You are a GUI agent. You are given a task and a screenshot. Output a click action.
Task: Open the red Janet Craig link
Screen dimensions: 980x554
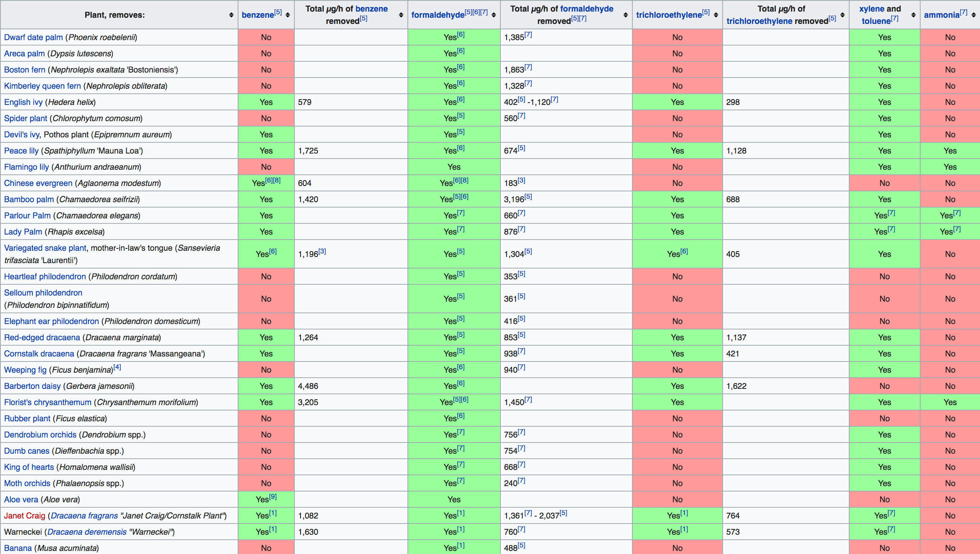tap(25, 516)
